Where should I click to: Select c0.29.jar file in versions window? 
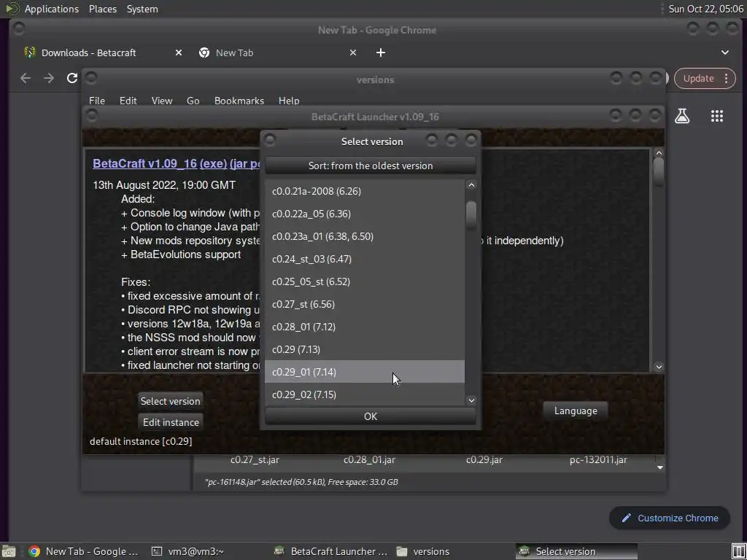pyautogui.click(x=484, y=460)
